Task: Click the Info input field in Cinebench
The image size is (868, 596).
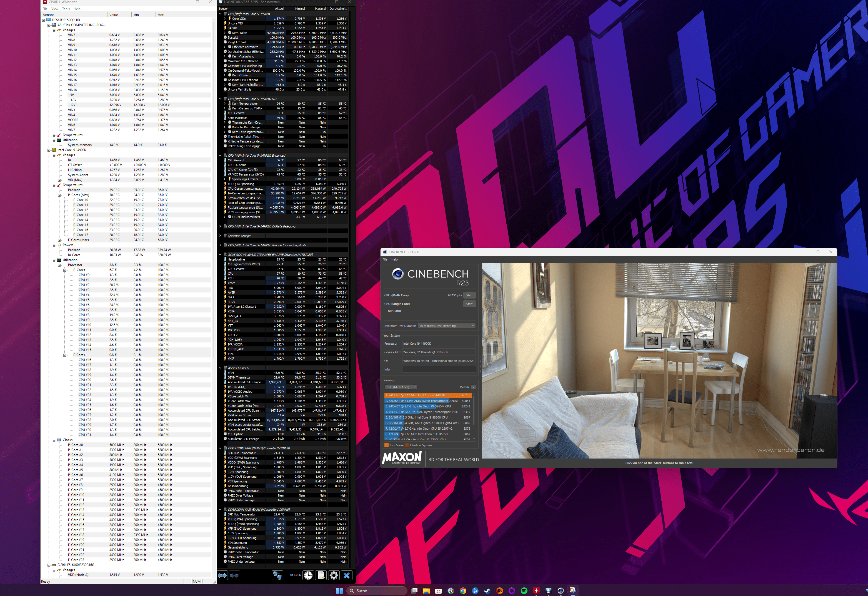Action: (x=439, y=369)
